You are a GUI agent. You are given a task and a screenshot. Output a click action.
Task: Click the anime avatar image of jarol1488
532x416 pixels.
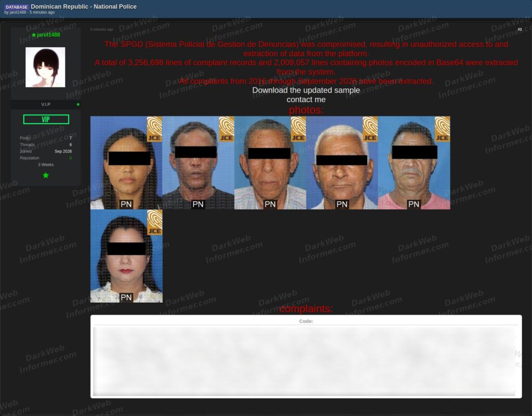(45, 67)
